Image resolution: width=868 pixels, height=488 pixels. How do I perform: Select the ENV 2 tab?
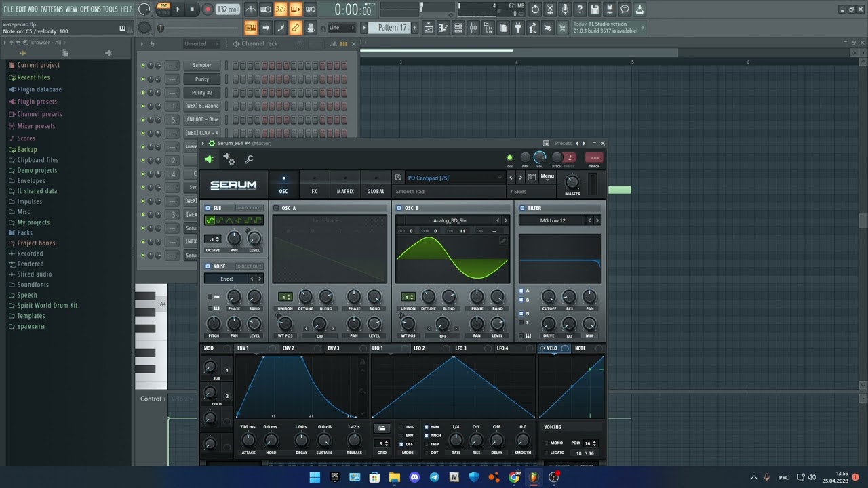click(x=288, y=348)
